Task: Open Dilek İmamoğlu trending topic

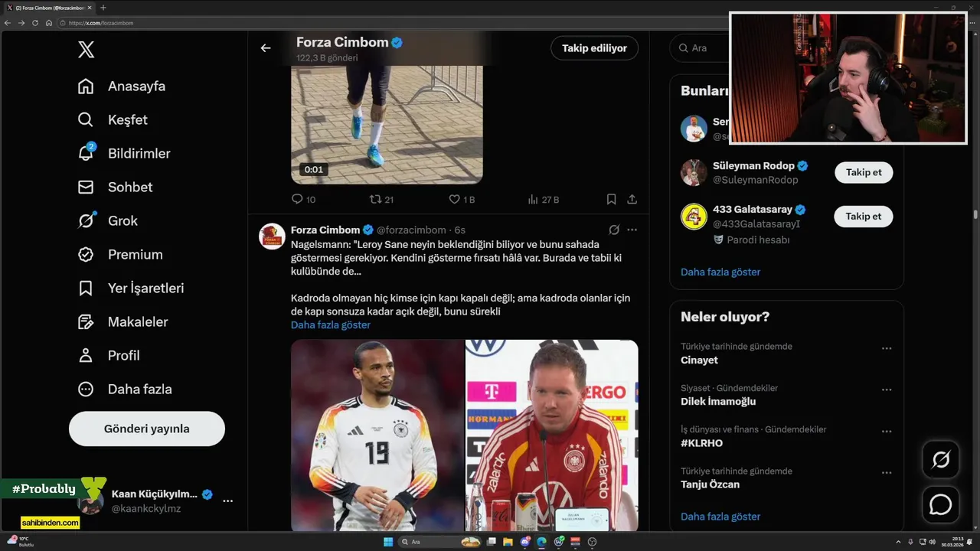Action: [x=718, y=401]
